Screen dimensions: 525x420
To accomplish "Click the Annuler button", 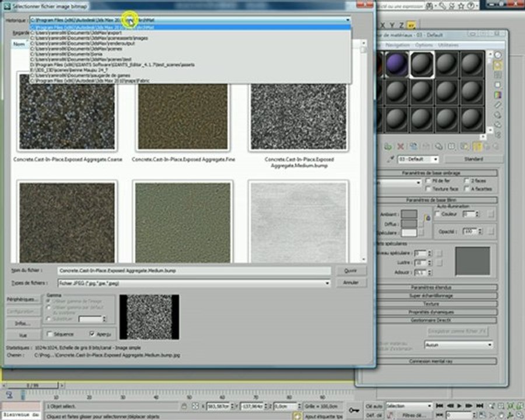I will point(351,282).
